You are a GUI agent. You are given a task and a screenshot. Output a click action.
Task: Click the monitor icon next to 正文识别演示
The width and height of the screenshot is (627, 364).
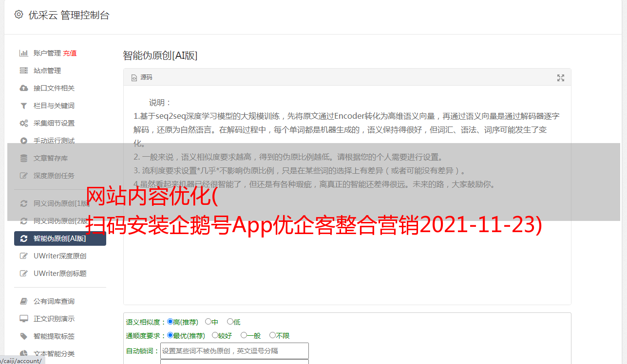pos(23,319)
